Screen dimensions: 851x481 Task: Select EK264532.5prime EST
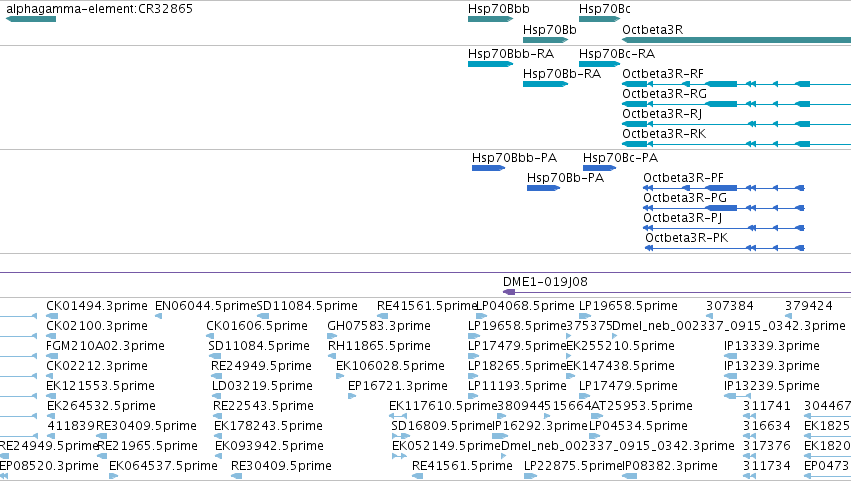pos(52,417)
